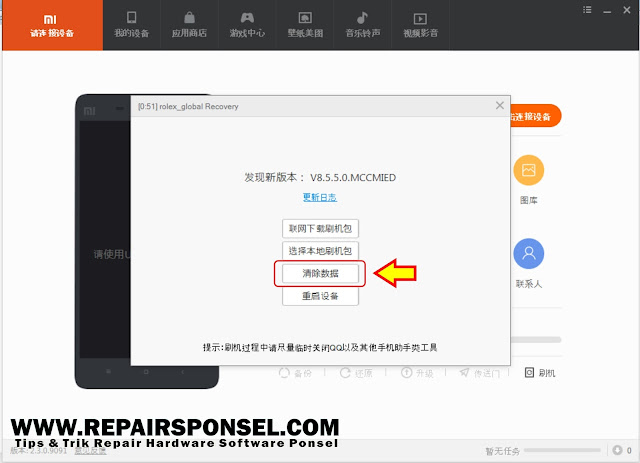This screenshot has width=640, height=463.
Task: Click the 升级 upgrade icon
Action: [417, 373]
